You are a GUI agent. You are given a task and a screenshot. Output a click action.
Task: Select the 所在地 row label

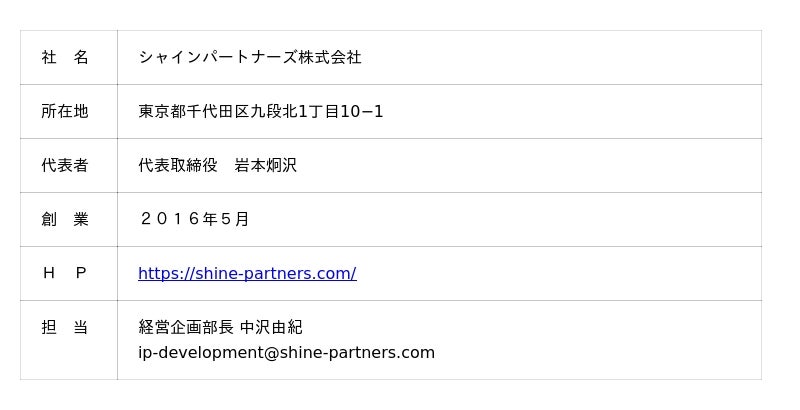pyautogui.click(x=65, y=112)
